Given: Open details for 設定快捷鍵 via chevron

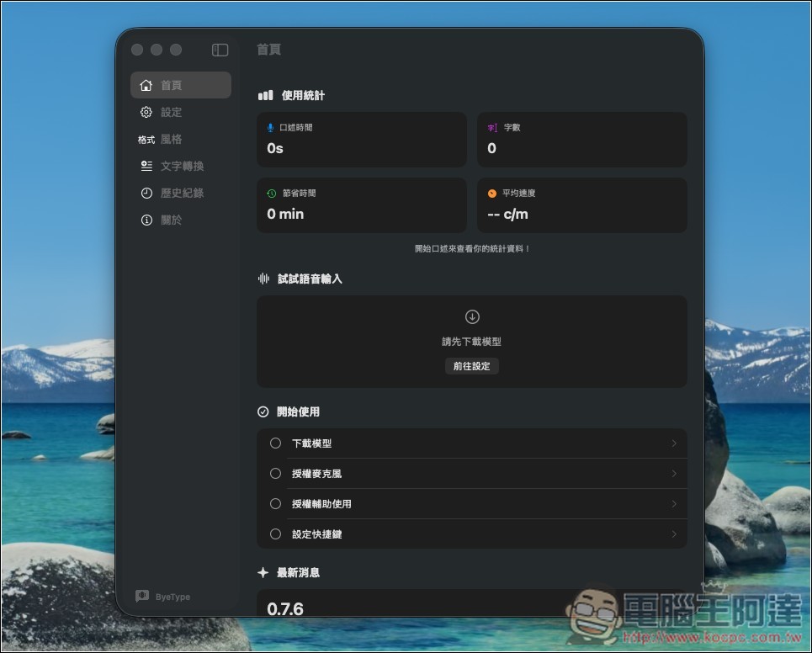Looking at the screenshot, I should pyautogui.click(x=673, y=534).
